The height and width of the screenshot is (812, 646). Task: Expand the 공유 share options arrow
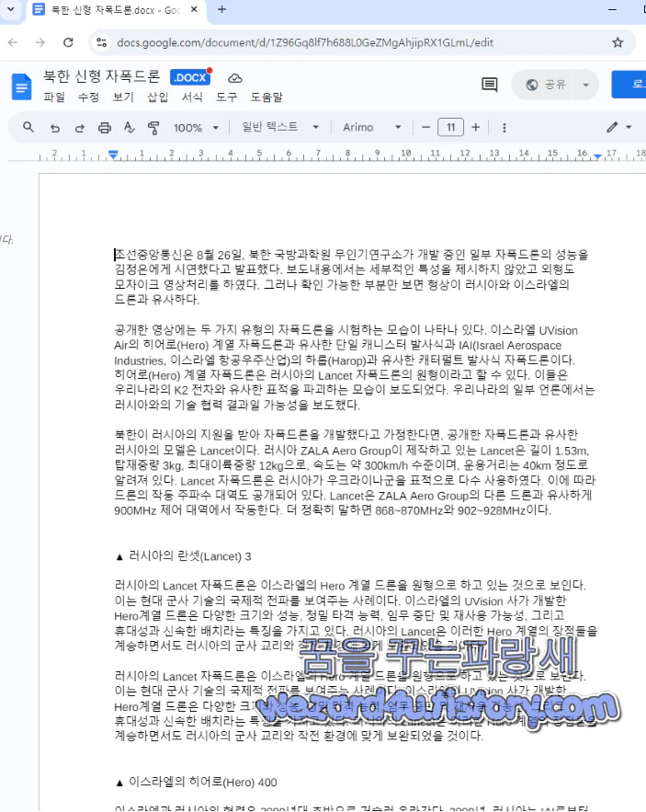[586, 85]
